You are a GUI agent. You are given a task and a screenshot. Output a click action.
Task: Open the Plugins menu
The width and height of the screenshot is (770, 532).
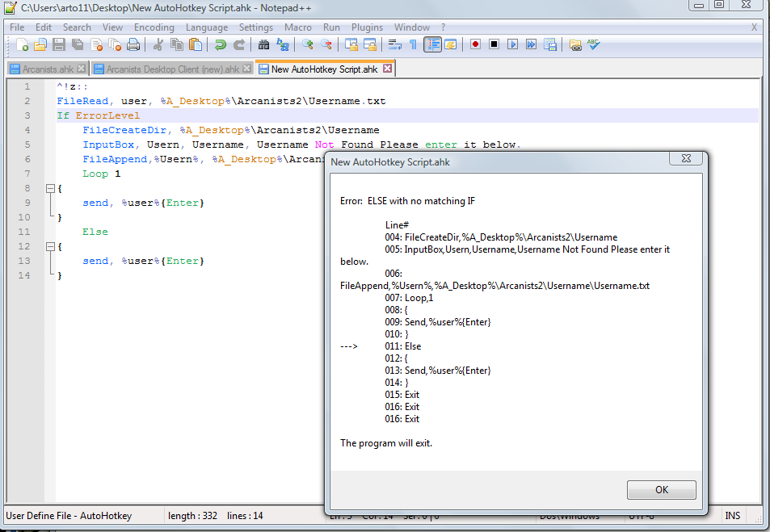[367, 27]
